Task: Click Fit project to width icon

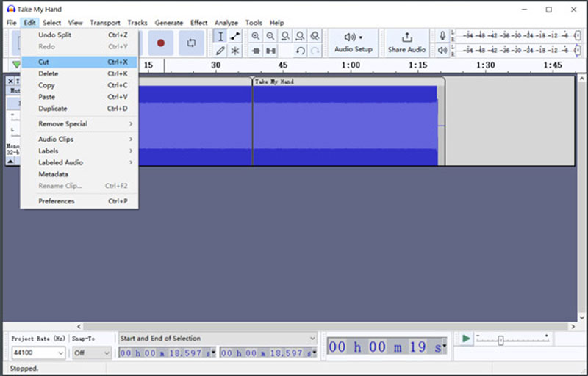Action: tap(300, 36)
